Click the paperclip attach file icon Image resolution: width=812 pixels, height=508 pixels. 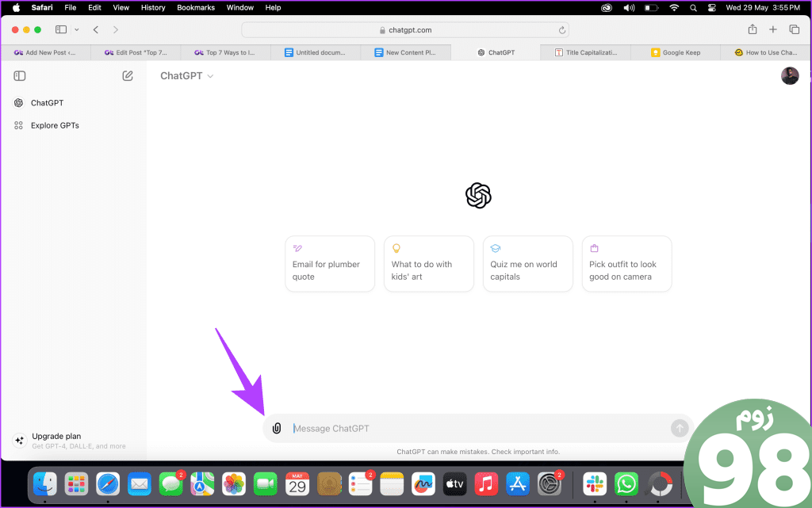277,428
